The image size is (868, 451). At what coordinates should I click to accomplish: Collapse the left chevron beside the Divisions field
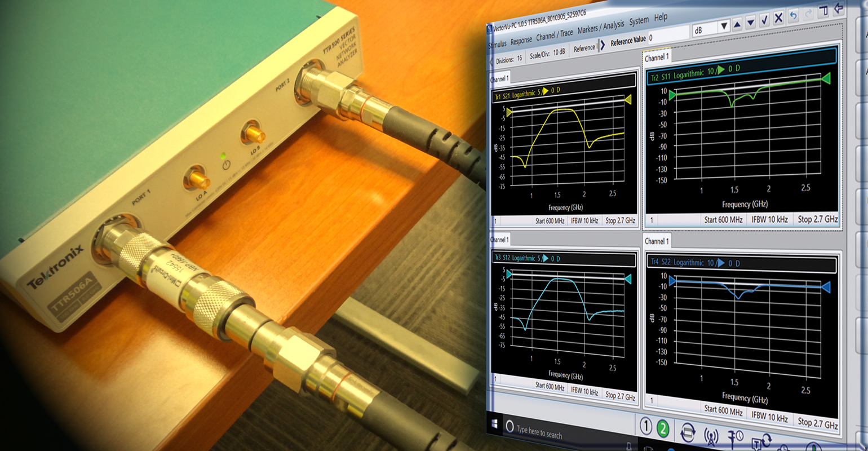coord(491,61)
